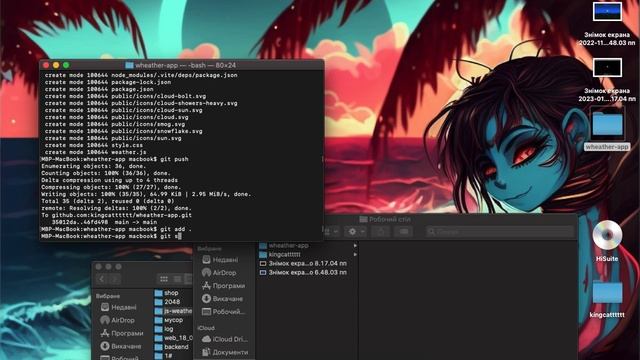Select the wheather-app row in Робочий стіл Finder column
The height and width of the screenshot is (360, 640).
[308, 246]
